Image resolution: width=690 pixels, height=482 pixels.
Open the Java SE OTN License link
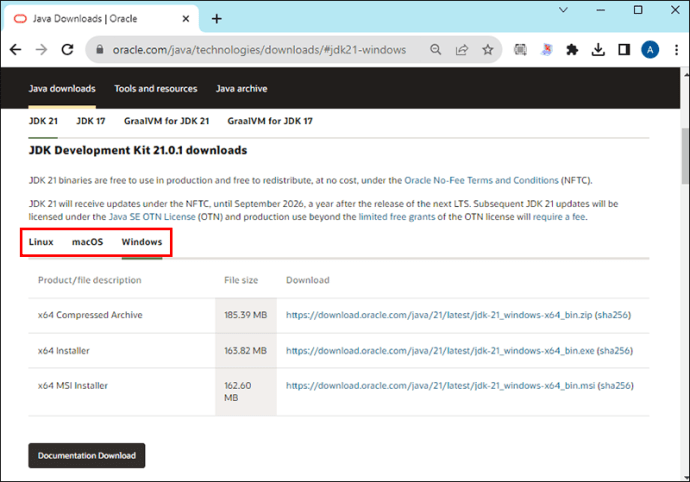(152, 217)
